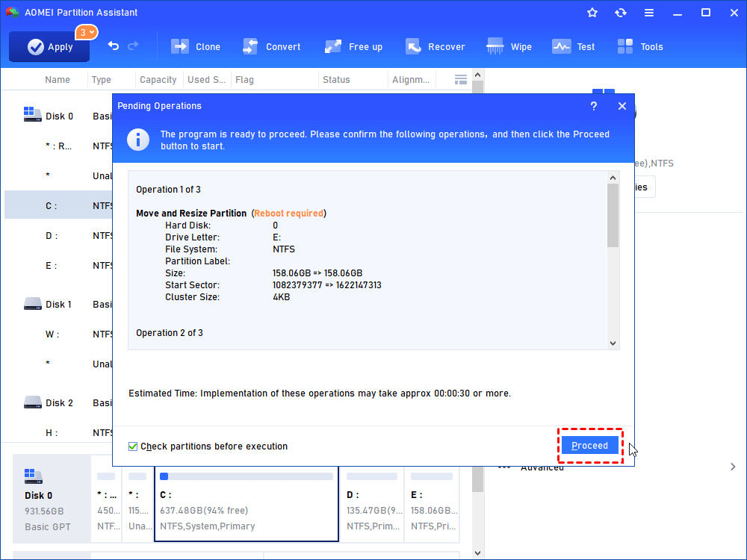Select the 450MB recovery partition block
This screenshot has width=747, height=560.
[106, 504]
